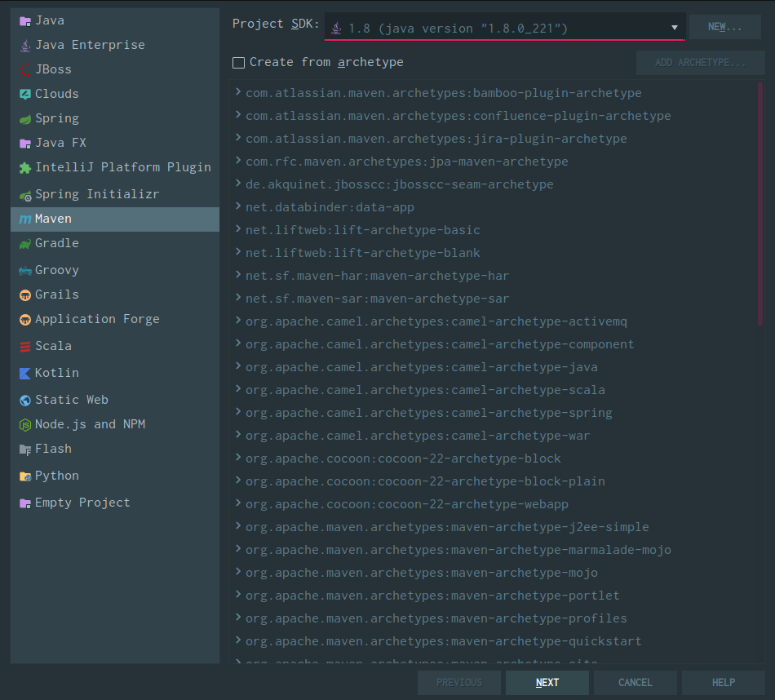Click the Spring Initializr icon
775x700 pixels.
(25, 195)
